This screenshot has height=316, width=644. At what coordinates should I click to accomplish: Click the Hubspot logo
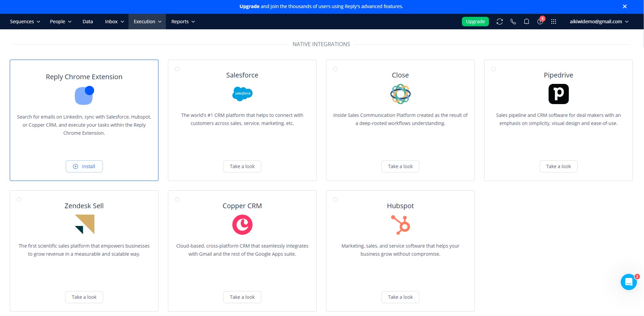coord(401,225)
